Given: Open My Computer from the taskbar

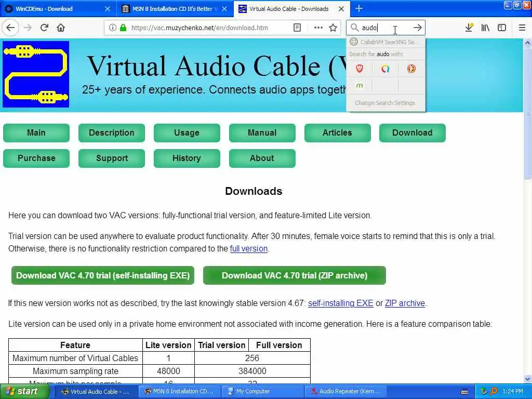Looking at the screenshot, I should pyautogui.click(x=262, y=392).
